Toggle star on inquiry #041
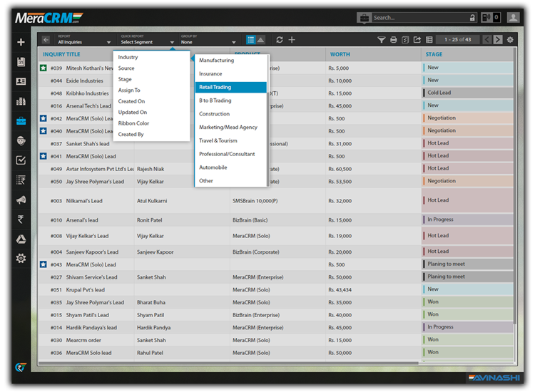This screenshot has width=535, height=392. [x=44, y=156]
